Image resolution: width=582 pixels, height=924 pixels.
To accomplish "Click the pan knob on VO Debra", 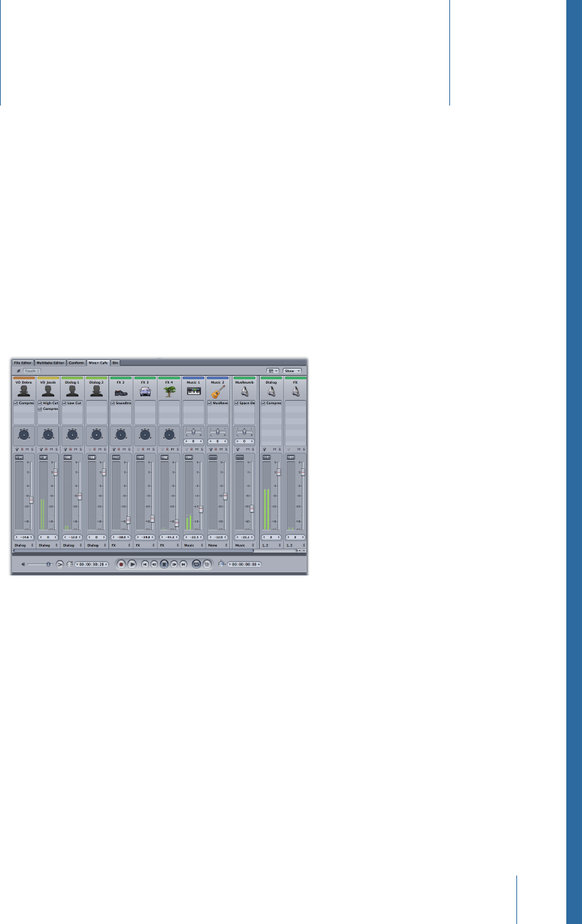I will click(24, 434).
